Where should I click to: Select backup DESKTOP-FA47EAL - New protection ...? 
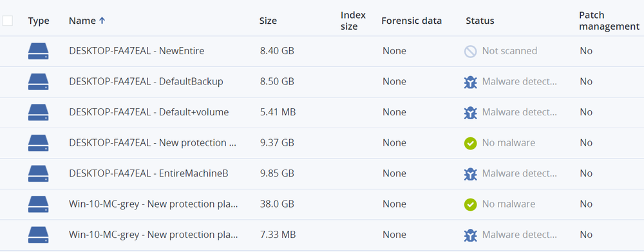point(153,143)
